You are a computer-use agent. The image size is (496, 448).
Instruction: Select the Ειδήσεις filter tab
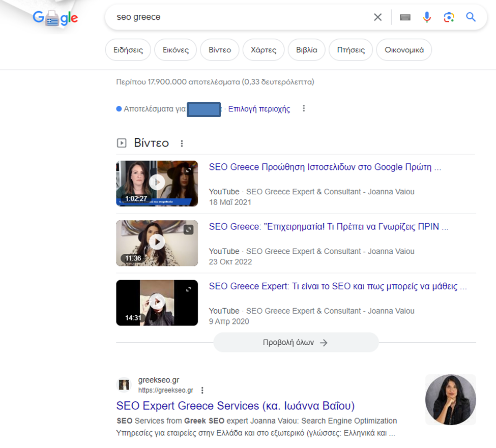coord(128,50)
